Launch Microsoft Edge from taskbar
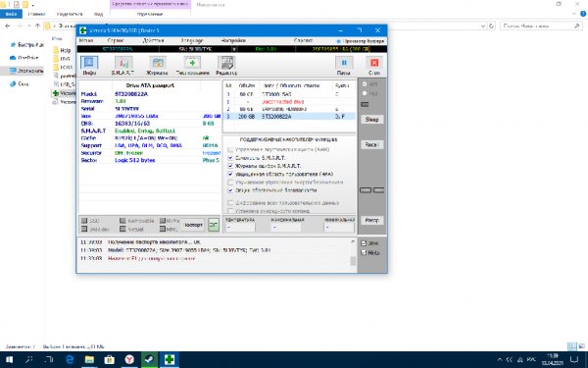588x368 pixels. (70, 360)
